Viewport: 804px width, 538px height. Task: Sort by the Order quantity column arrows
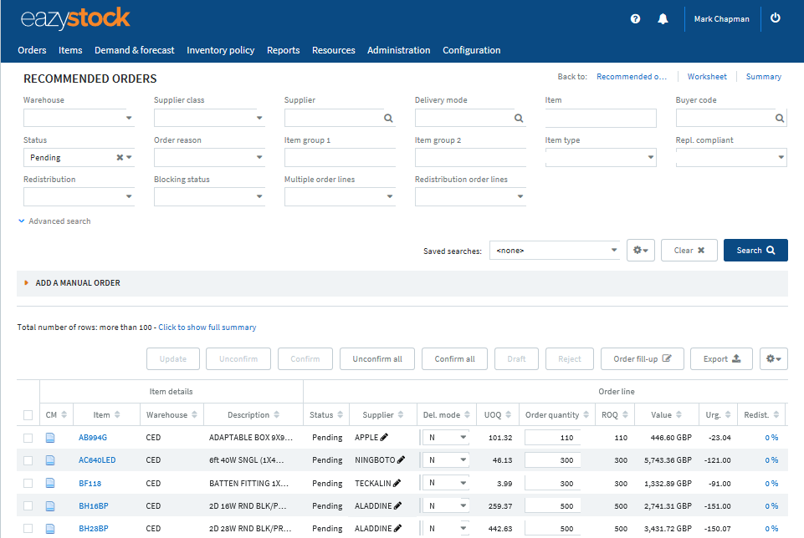click(x=586, y=414)
